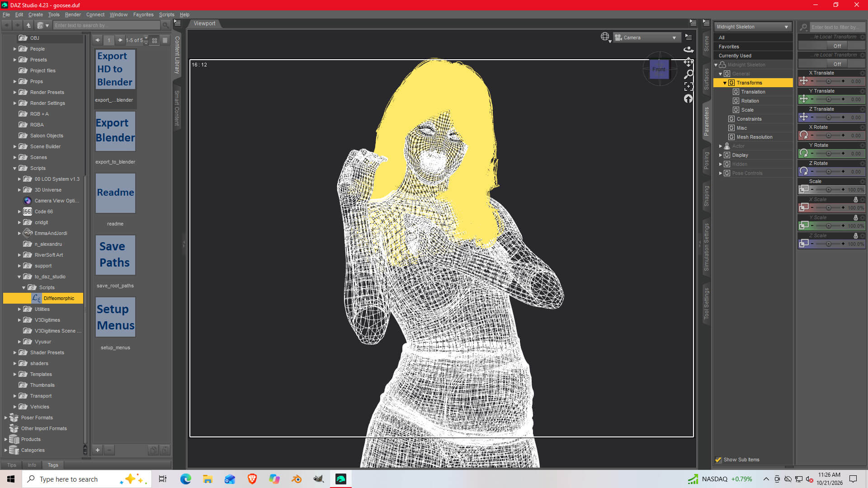Switch Content Library to grid view icon

(155, 40)
